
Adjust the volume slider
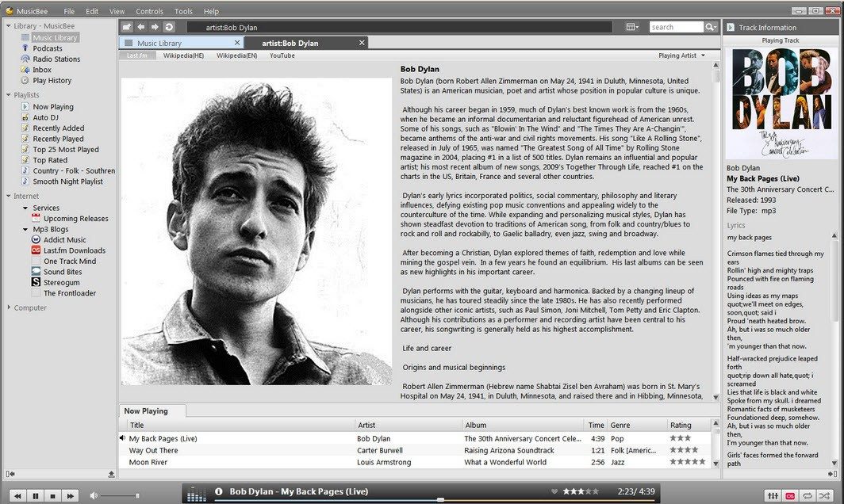pyautogui.click(x=120, y=495)
